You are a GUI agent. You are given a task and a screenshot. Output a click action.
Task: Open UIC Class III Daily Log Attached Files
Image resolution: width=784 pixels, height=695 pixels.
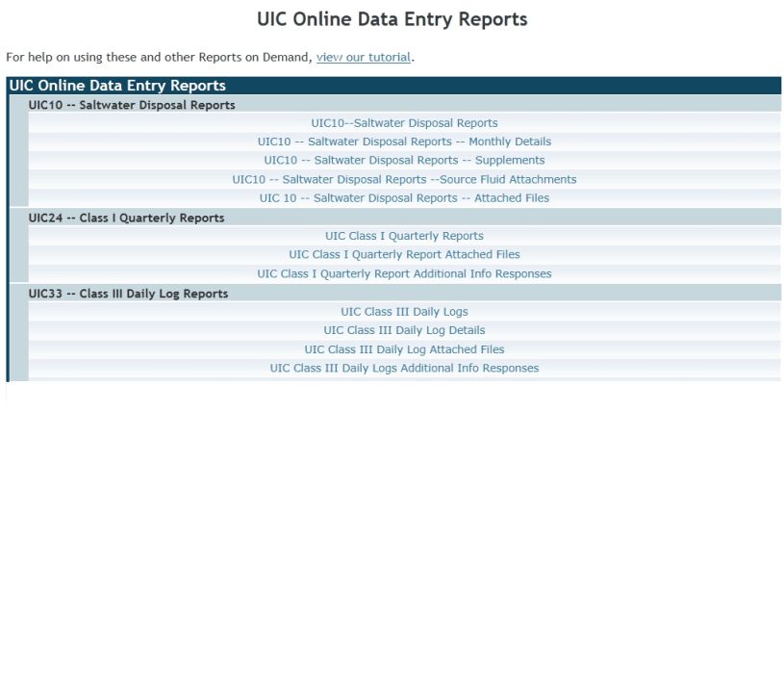404,349
